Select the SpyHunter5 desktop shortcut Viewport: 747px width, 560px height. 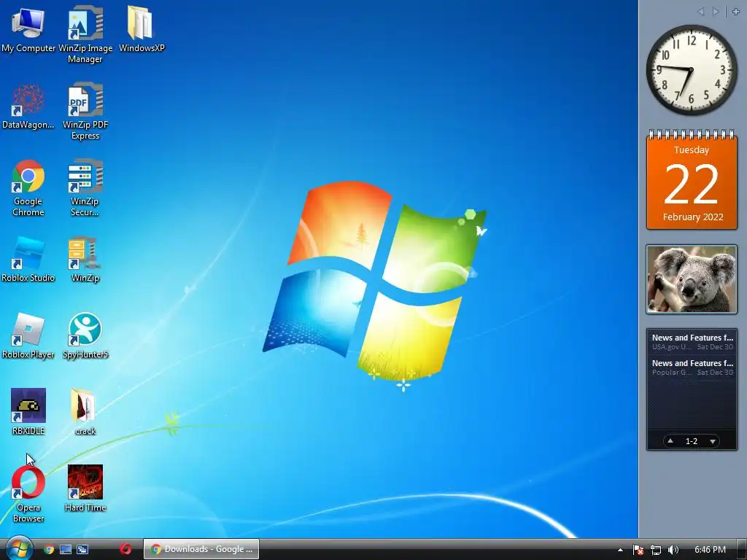tap(85, 336)
